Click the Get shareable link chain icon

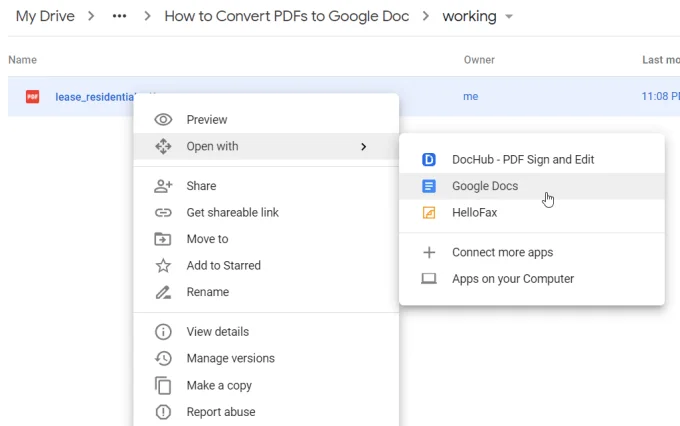click(163, 213)
